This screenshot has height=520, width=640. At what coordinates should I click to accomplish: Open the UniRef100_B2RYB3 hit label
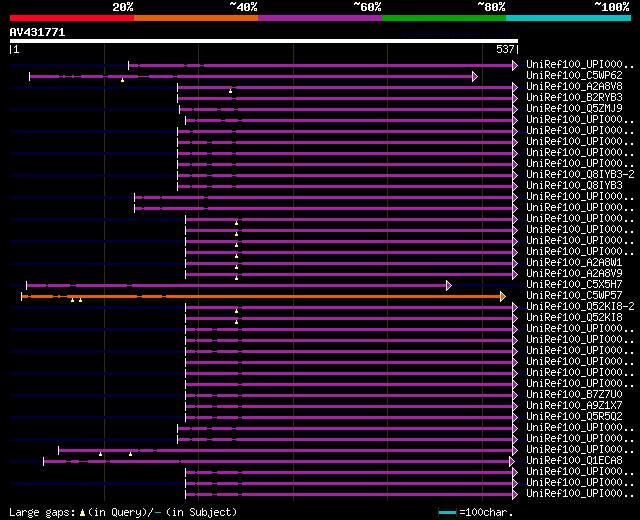574,98
